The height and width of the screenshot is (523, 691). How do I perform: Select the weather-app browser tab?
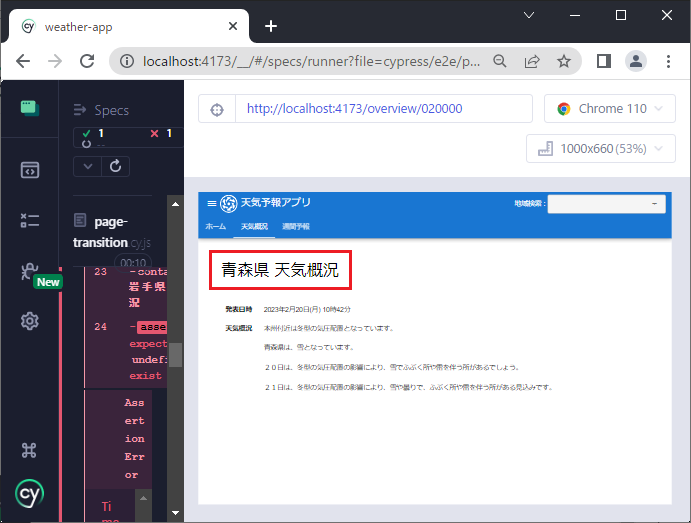pyautogui.click(x=129, y=26)
